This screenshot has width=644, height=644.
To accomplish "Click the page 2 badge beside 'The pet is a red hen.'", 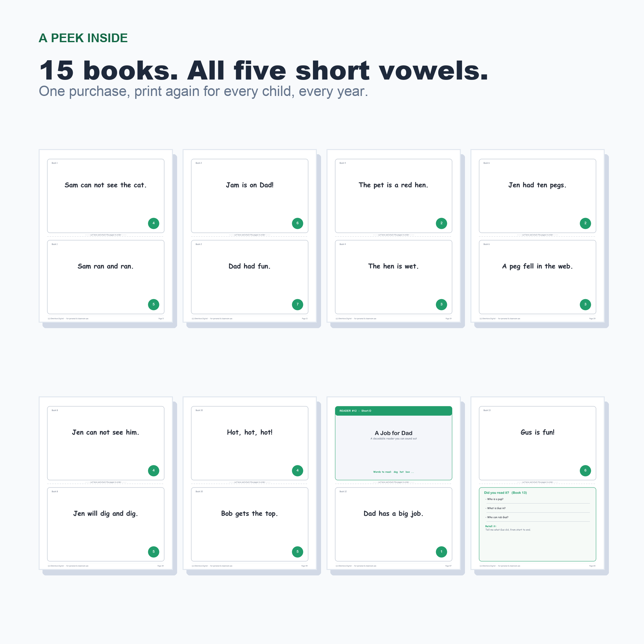I will (x=442, y=223).
